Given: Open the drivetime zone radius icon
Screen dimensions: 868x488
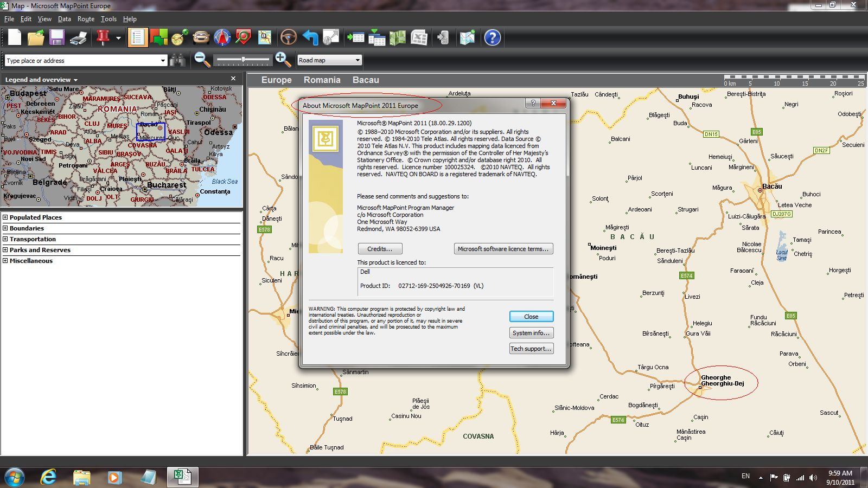Looking at the screenshot, I should click(x=180, y=37).
